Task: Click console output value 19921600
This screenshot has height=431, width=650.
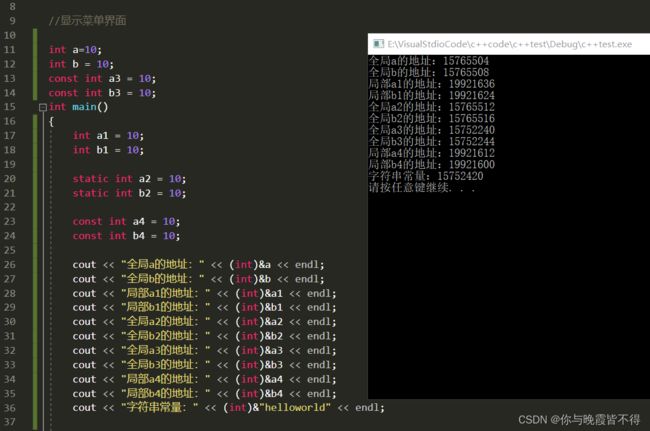Action: (x=472, y=165)
